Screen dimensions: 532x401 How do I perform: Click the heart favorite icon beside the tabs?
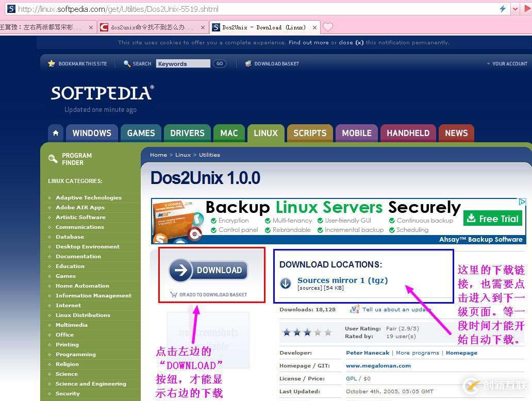coord(328,27)
